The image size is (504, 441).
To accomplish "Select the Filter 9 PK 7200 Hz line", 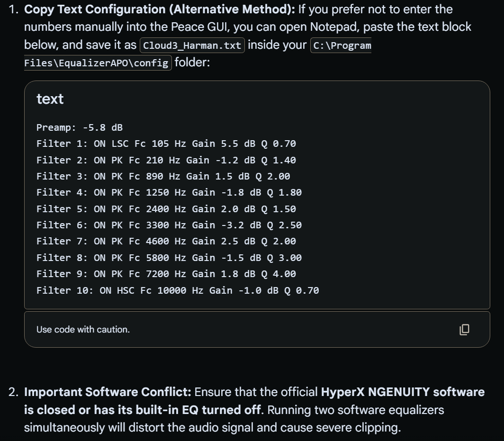I will [x=166, y=274].
